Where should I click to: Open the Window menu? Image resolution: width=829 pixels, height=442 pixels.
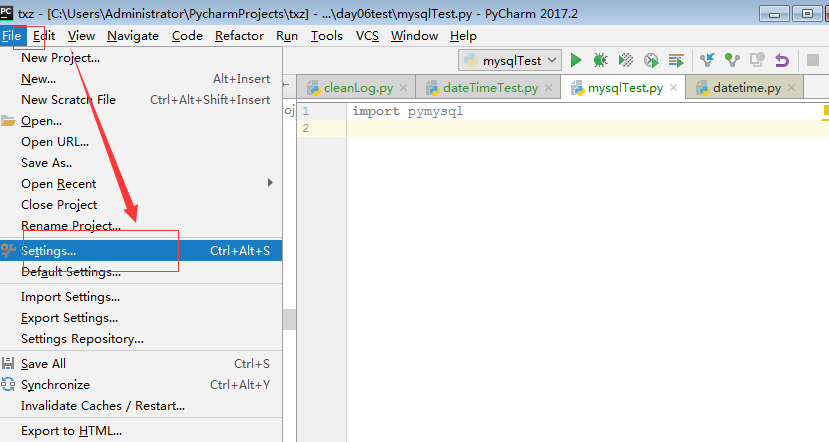coord(414,36)
